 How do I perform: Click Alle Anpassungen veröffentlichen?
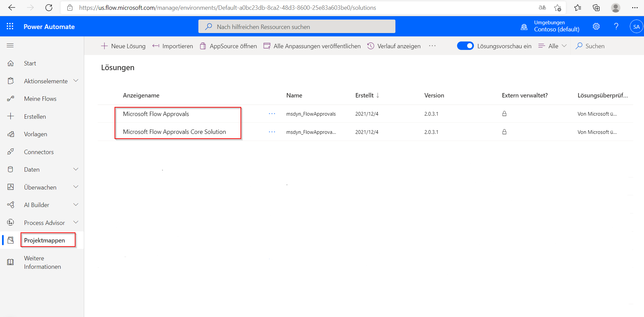[x=312, y=46]
